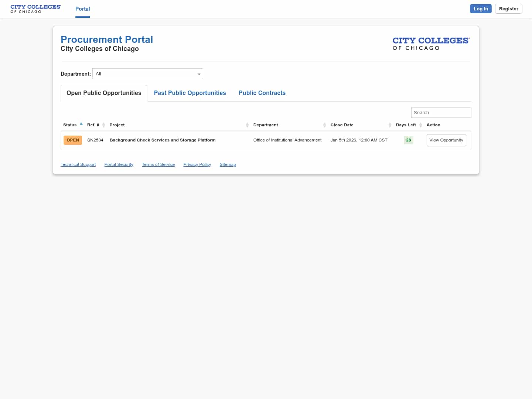
Task: Open the Department filter dropdown
Action: coord(147,74)
